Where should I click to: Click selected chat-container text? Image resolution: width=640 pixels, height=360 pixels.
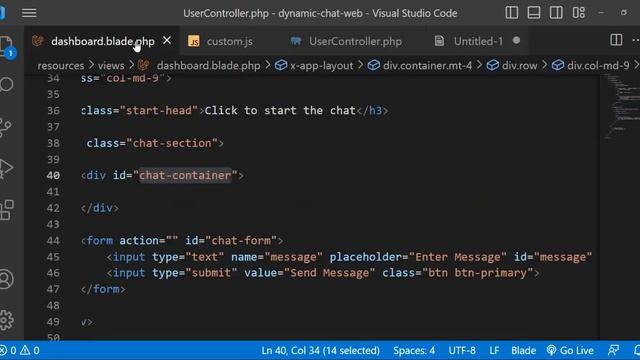185,176
